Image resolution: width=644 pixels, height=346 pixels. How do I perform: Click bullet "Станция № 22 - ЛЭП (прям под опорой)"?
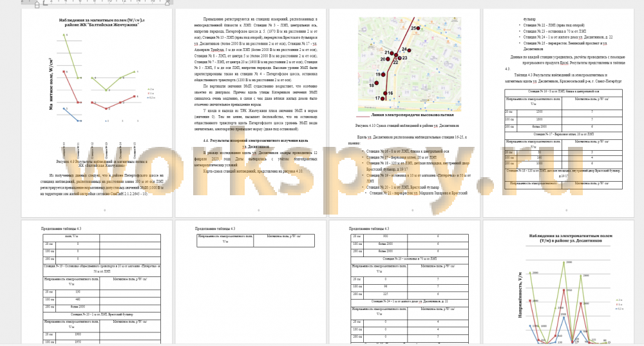(x=554, y=25)
